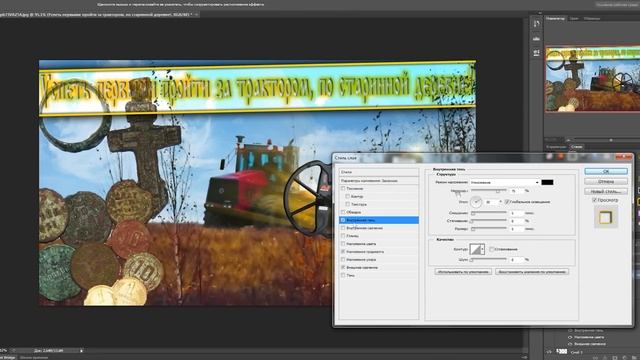This screenshot has width=640, height=360.
Task: Click the Отмена (Cancel) button
Action: click(606, 181)
